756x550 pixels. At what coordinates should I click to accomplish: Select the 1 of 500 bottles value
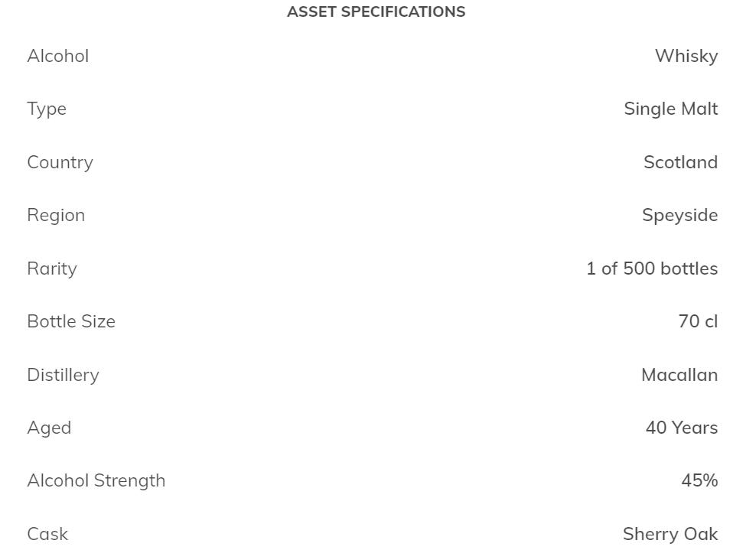pos(652,268)
